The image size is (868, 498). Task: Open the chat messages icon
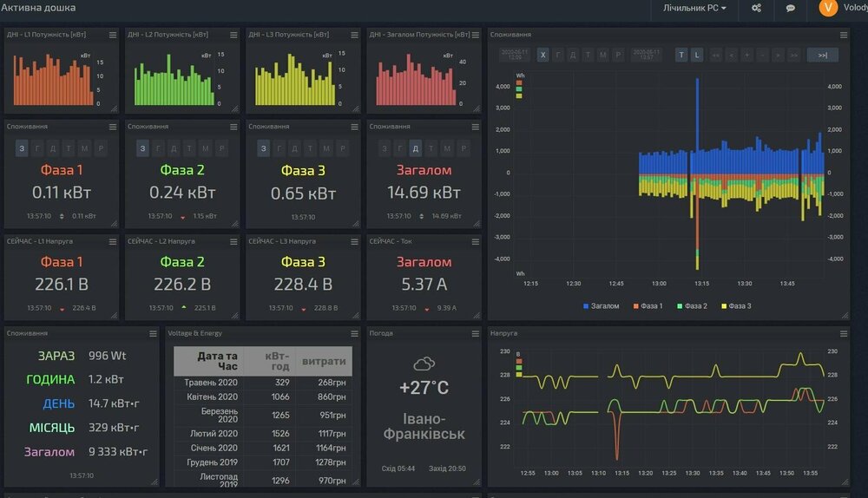click(791, 8)
